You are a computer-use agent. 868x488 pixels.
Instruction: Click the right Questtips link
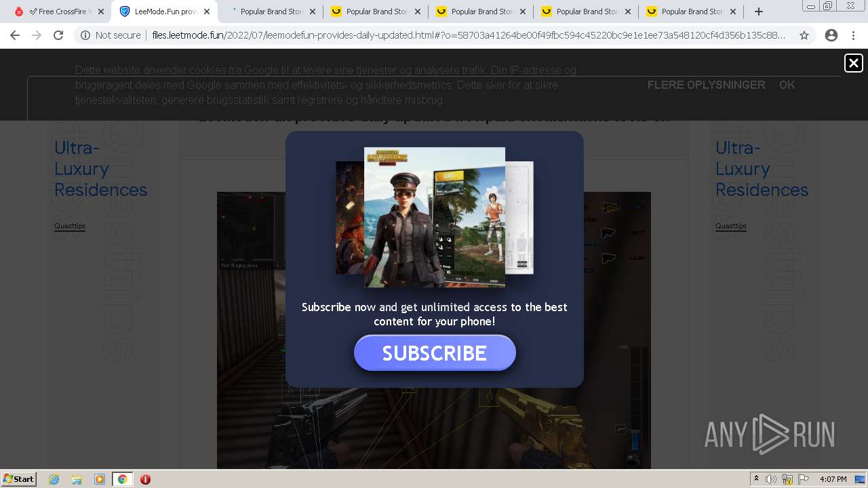pyautogui.click(x=730, y=226)
